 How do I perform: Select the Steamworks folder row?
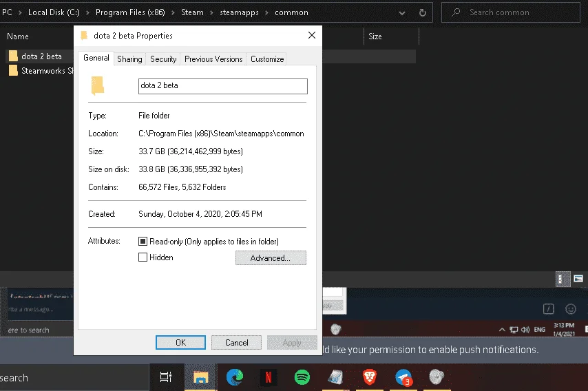[41, 70]
